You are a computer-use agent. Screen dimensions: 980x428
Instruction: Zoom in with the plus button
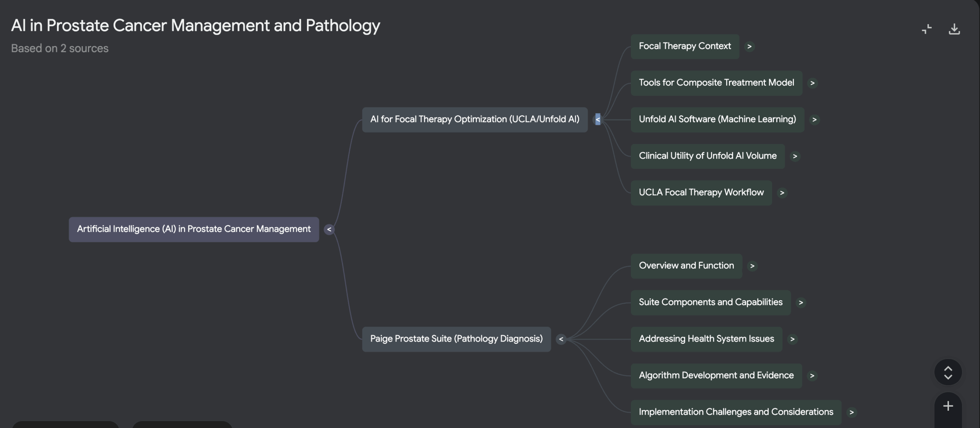[948, 406]
